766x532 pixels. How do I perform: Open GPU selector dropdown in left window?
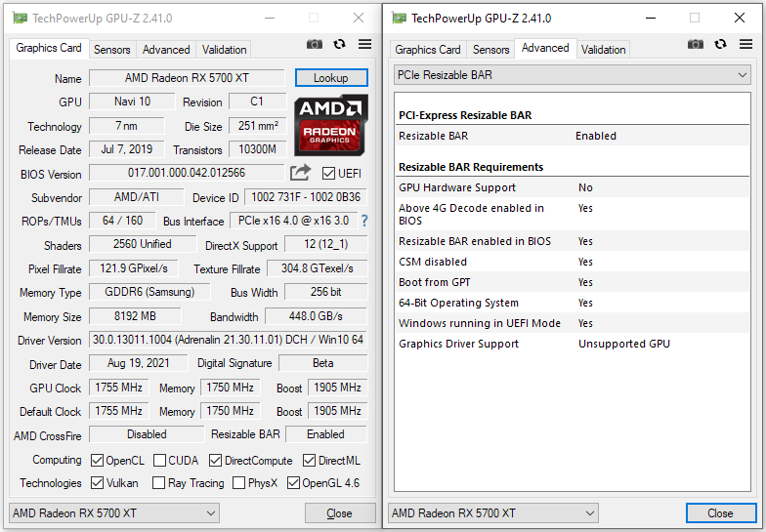pyautogui.click(x=113, y=513)
